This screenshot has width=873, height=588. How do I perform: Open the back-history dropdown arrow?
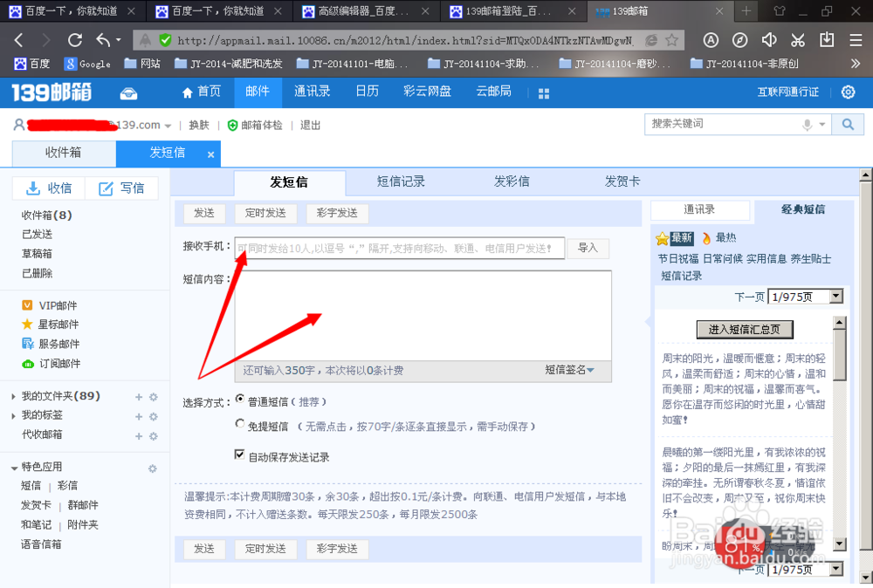118,40
